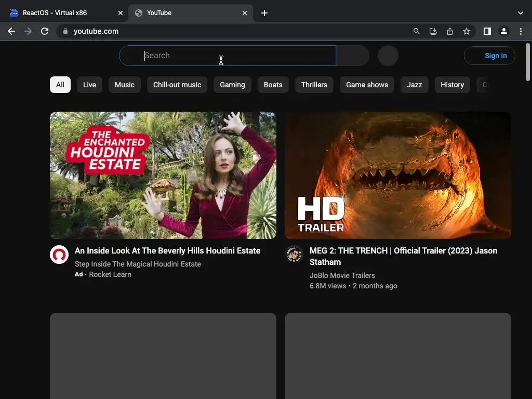Image resolution: width=532 pixels, height=399 pixels.
Task: Open JoBlo Movie Trailers channel name
Action: pos(342,275)
